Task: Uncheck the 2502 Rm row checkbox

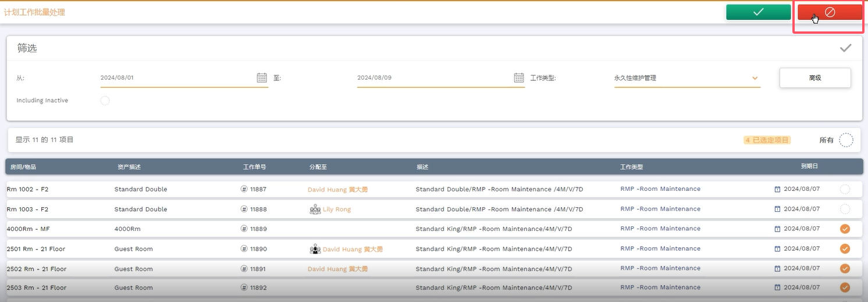Action: (x=845, y=268)
